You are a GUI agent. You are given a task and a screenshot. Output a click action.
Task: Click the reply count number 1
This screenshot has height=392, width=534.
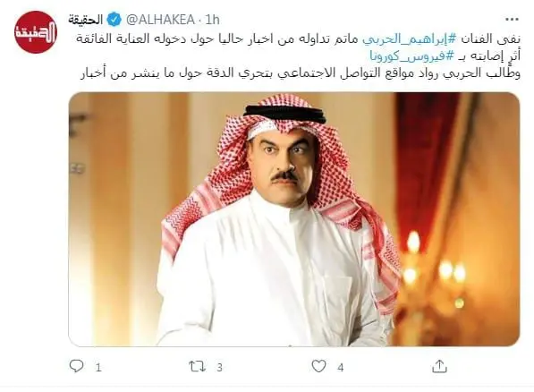coord(98,368)
